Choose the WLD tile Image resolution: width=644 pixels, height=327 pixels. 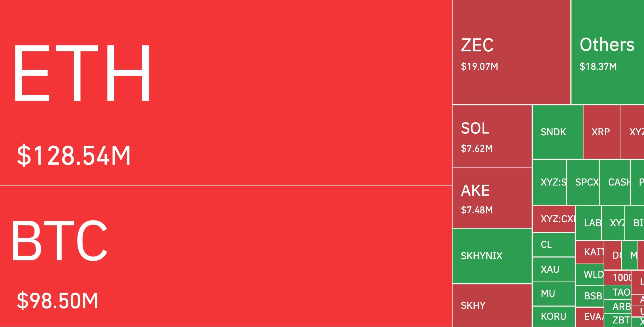tap(590, 274)
